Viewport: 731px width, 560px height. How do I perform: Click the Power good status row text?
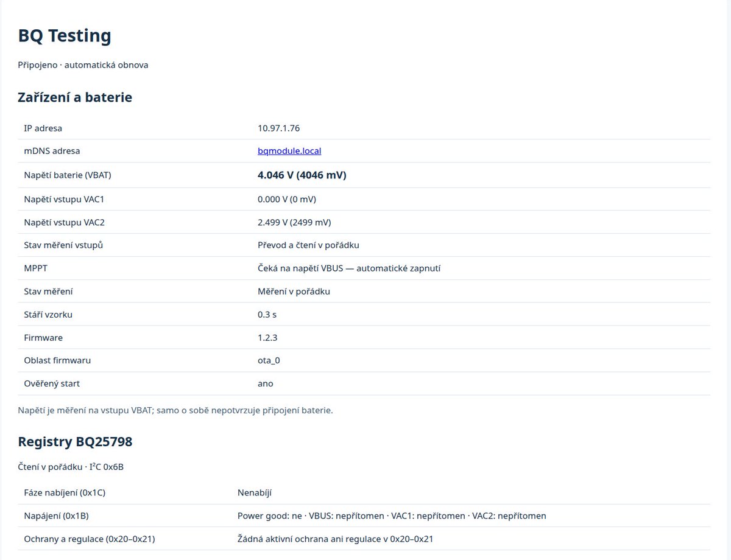click(x=392, y=516)
